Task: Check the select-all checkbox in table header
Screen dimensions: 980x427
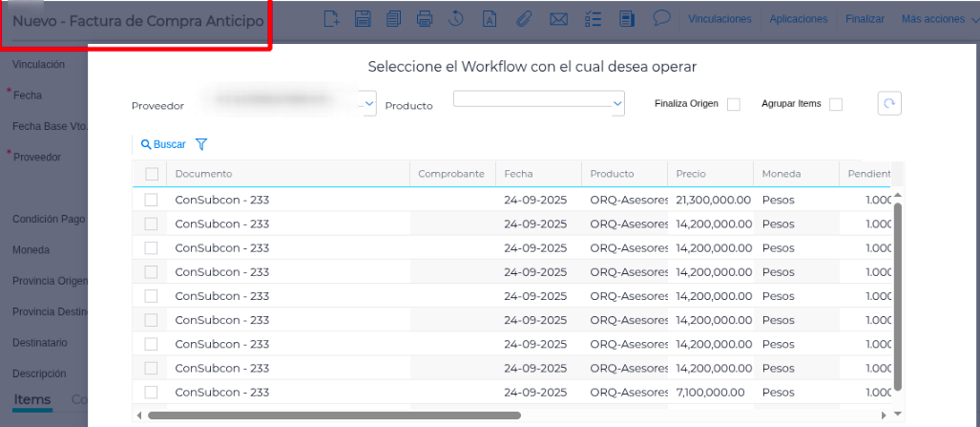Action: (152, 174)
